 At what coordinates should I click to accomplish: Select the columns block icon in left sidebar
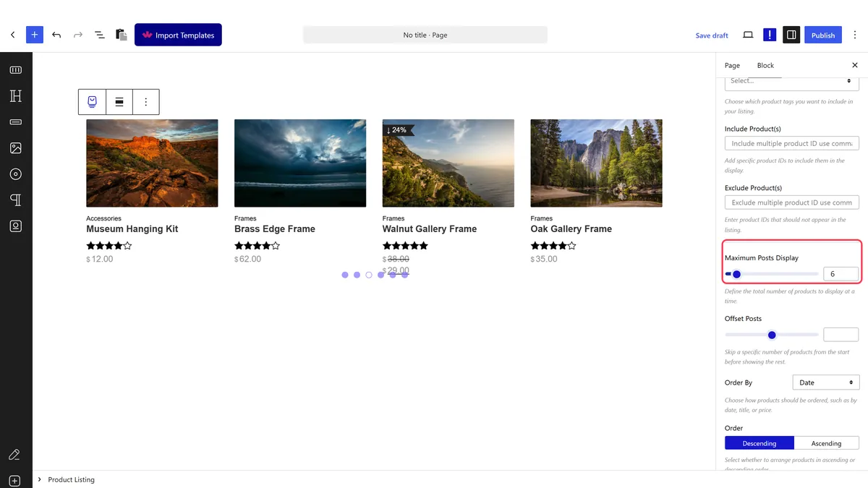click(x=16, y=70)
